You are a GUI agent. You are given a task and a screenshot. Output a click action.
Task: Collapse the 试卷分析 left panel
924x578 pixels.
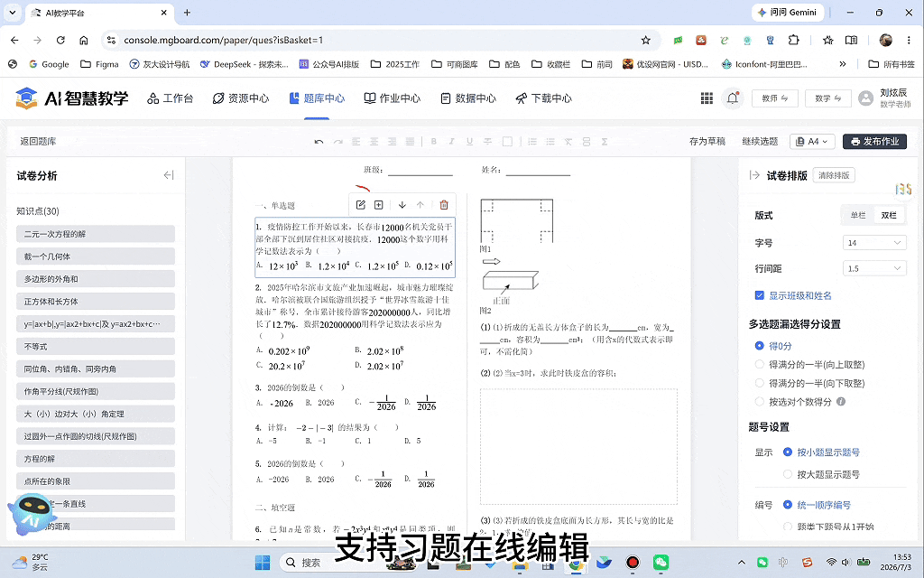[169, 175]
